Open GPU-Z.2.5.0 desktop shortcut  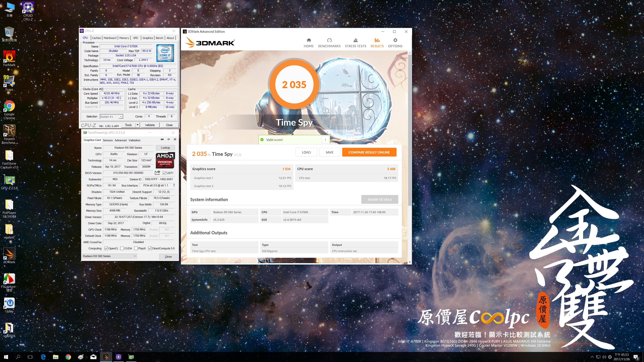tap(9, 182)
